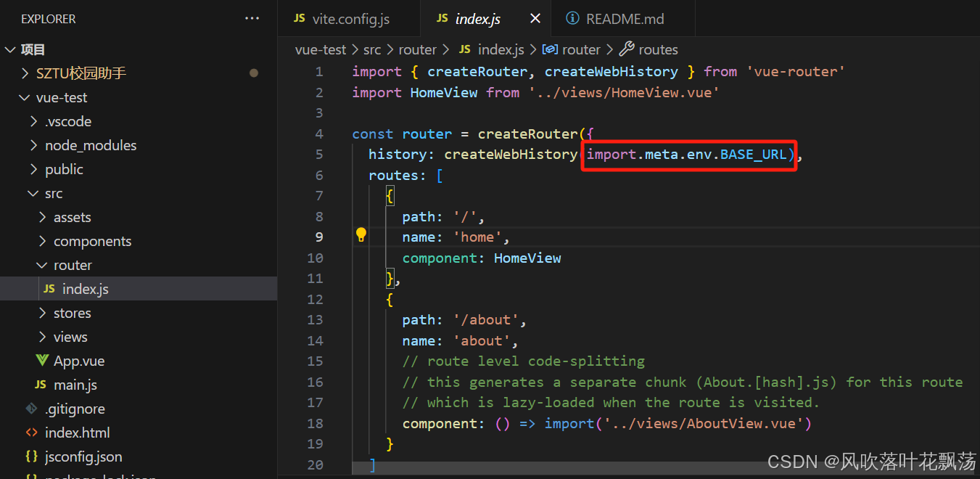Click the lightbulb code action icon
Viewport: 980px width, 479px height.
pos(361,234)
